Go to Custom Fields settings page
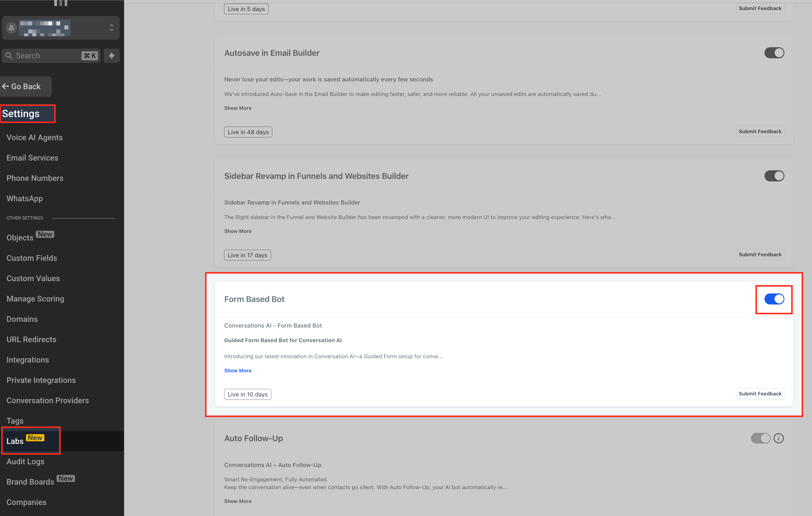Viewport: 812px width, 516px height. click(x=32, y=258)
